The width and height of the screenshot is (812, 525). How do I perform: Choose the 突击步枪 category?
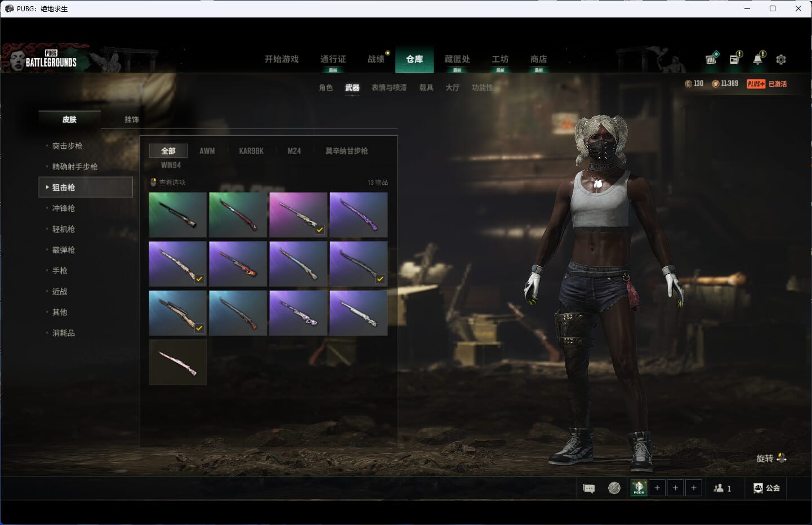tap(68, 146)
